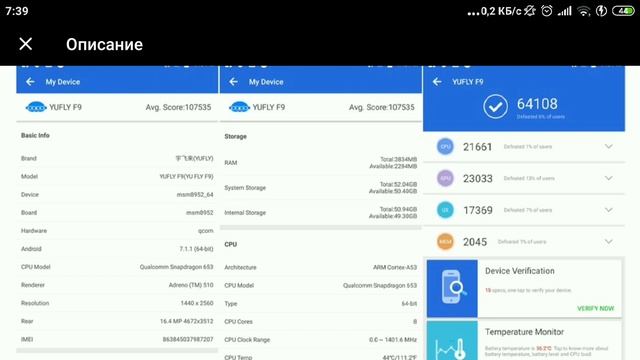Tap the MEM score icon beside 2045
The image size is (640, 360).
click(445, 242)
